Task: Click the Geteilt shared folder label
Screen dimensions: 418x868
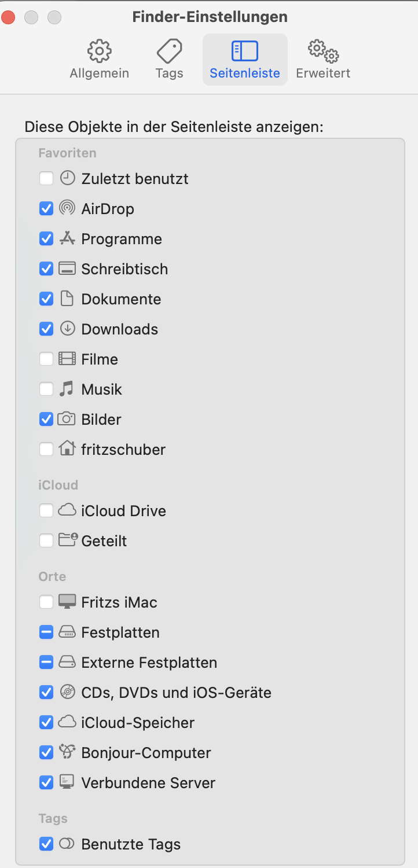Action: pyautogui.click(x=104, y=541)
